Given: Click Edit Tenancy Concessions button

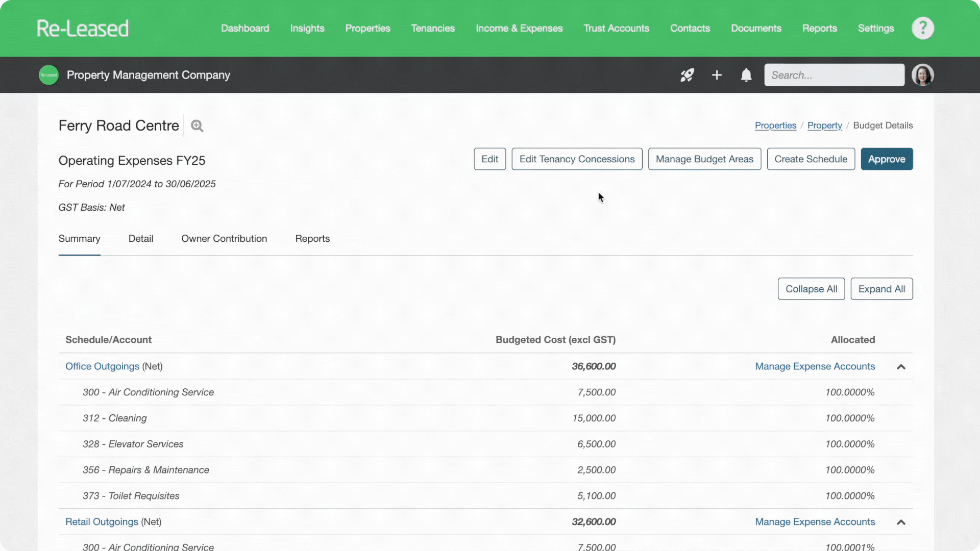Looking at the screenshot, I should coord(577,159).
